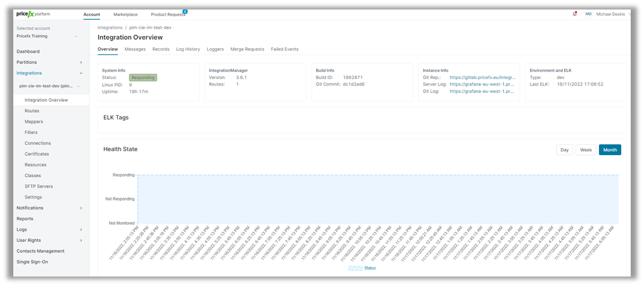The image size is (644, 286).
Task: Expand the Notifications sidebar section
Action: [x=80, y=208]
